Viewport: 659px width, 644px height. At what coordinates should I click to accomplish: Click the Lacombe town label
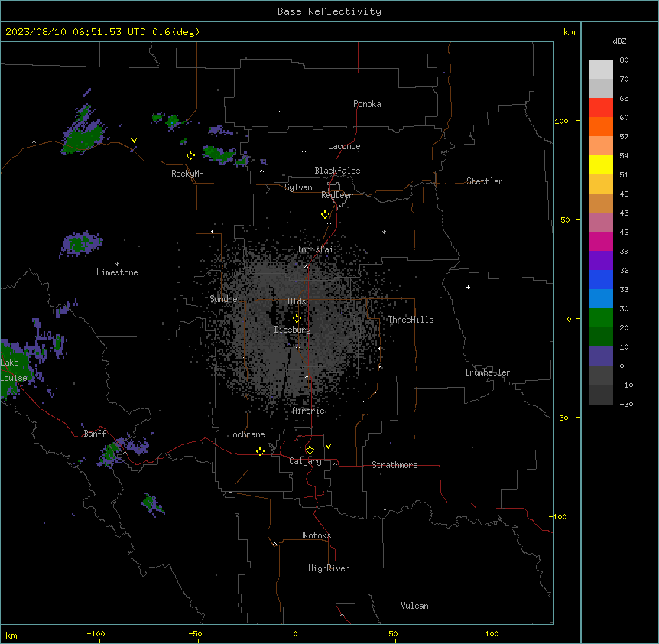(344, 146)
